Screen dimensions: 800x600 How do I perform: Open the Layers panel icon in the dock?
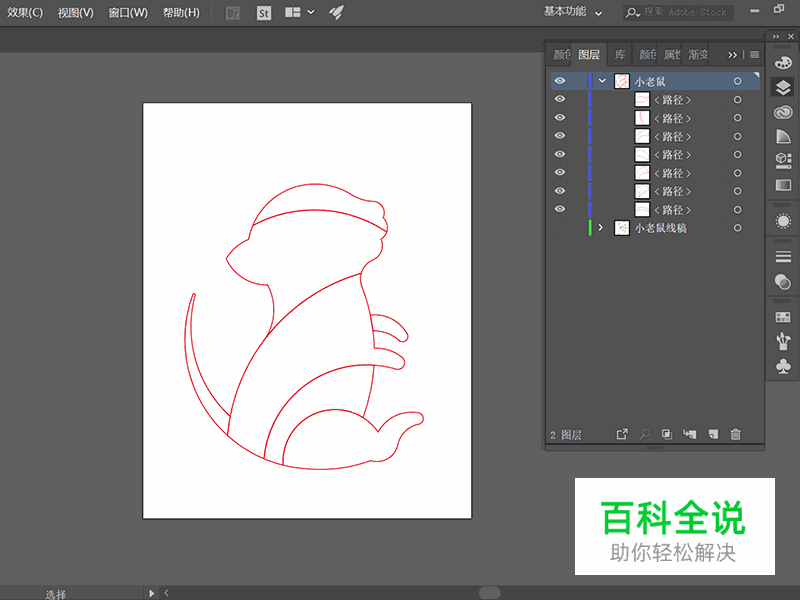coord(783,87)
